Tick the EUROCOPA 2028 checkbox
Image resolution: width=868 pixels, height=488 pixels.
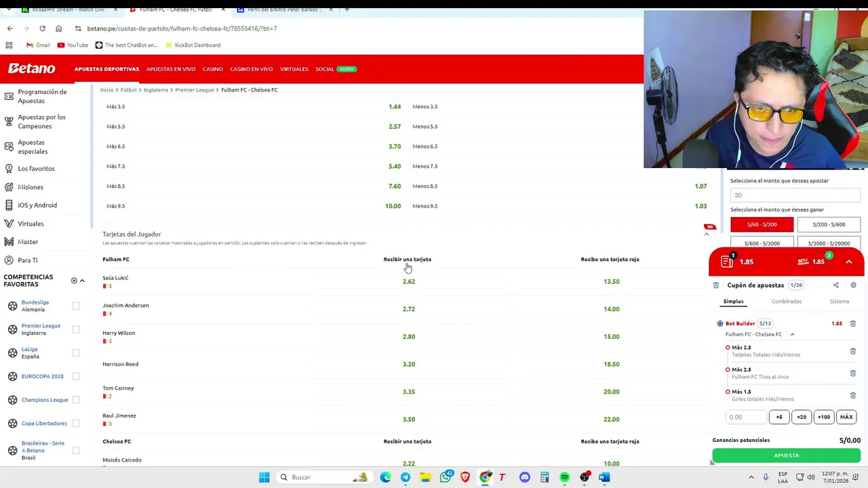pyautogui.click(x=76, y=376)
